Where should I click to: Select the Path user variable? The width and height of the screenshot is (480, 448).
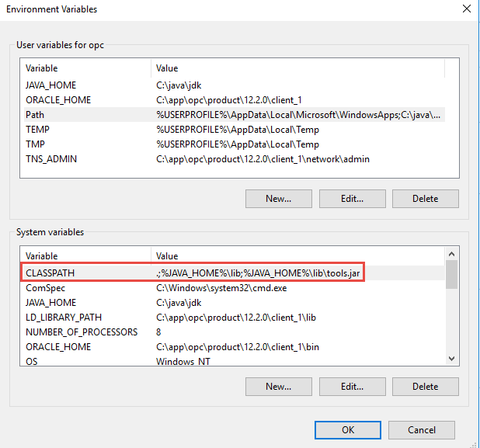pyautogui.click(x=35, y=115)
